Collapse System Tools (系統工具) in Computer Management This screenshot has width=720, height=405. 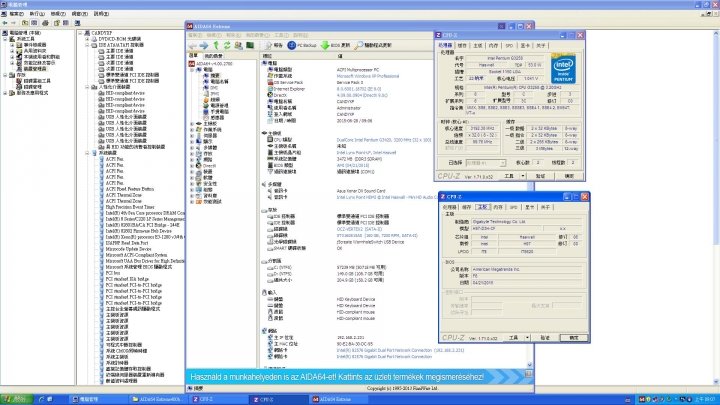coord(6,39)
